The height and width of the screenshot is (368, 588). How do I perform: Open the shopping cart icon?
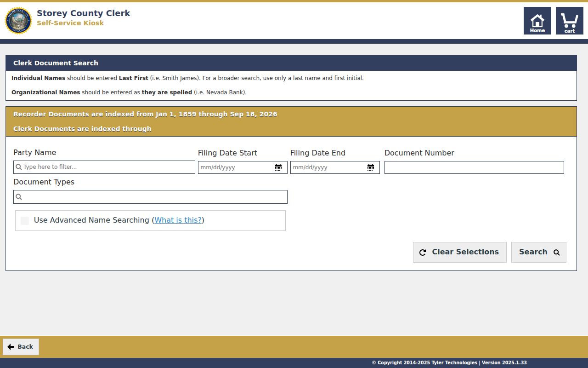point(570,21)
